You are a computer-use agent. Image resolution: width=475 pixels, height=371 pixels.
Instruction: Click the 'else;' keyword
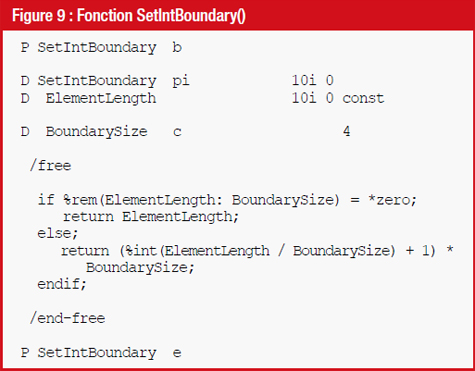(57, 233)
